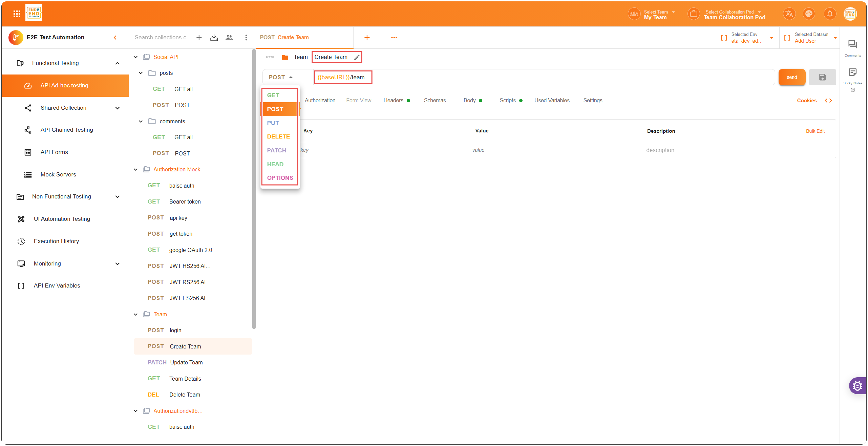
Task: Switch to the Headers tab
Action: point(393,101)
